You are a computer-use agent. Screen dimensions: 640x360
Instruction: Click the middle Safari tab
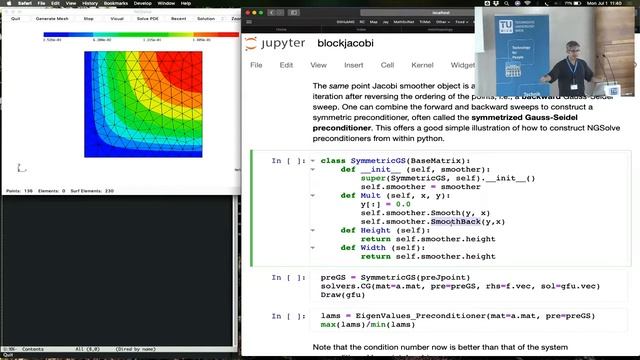[361, 30]
